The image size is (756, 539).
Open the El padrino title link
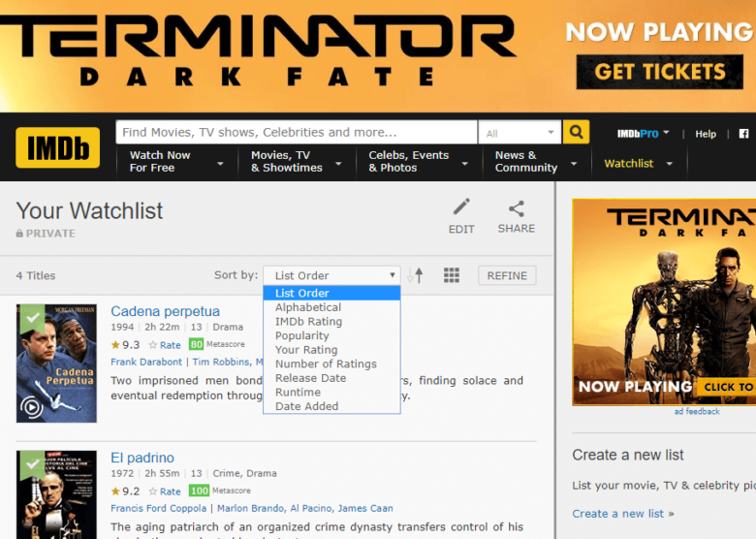click(142, 458)
